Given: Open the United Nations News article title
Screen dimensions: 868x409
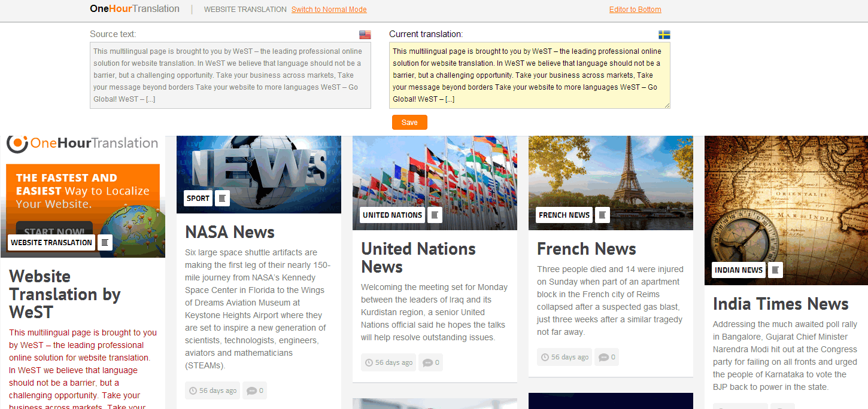Looking at the screenshot, I should click(418, 258).
